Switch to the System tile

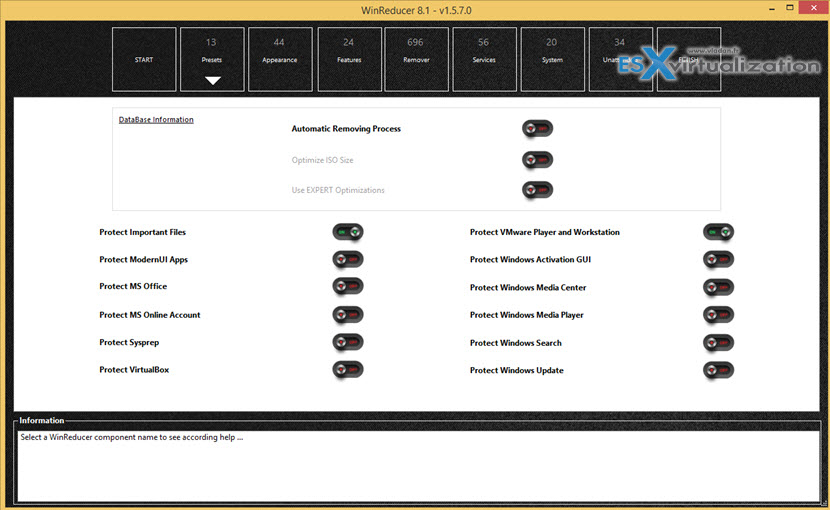pyautogui.click(x=552, y=59)
